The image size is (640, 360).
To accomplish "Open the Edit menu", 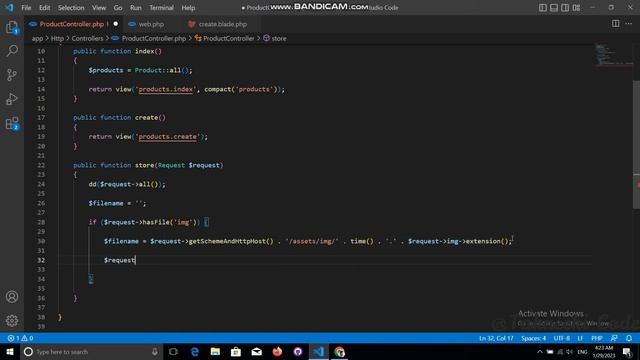I will (44, 8).
